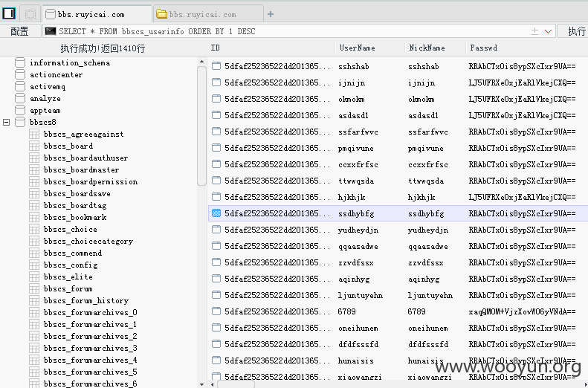Open the red query history dropdown arrow
This screenshot has width=588, height=388.
tap(549, 31)
